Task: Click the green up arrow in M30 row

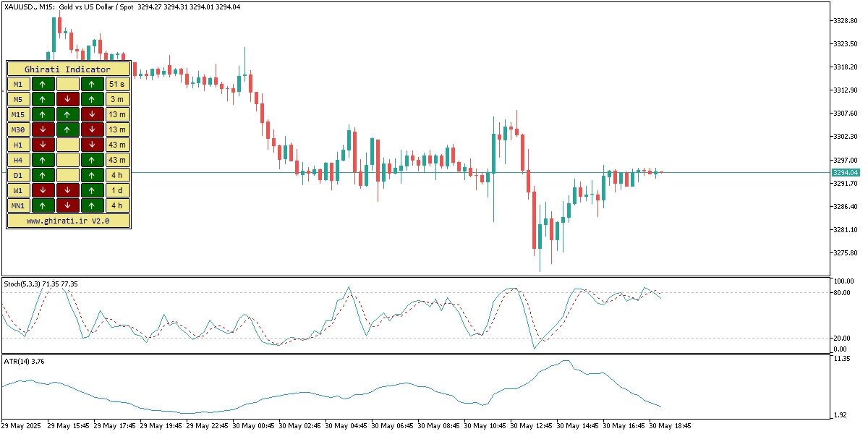Action: pyautogui.click(x=67, y=129)
